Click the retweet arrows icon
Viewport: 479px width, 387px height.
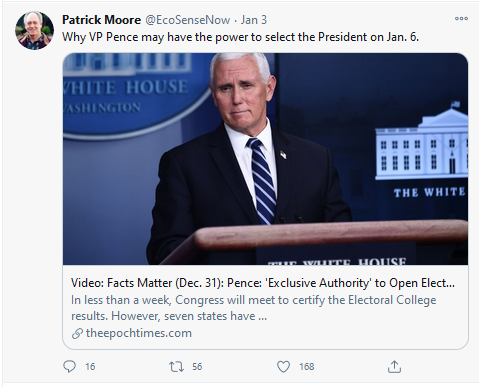[176, 367]
